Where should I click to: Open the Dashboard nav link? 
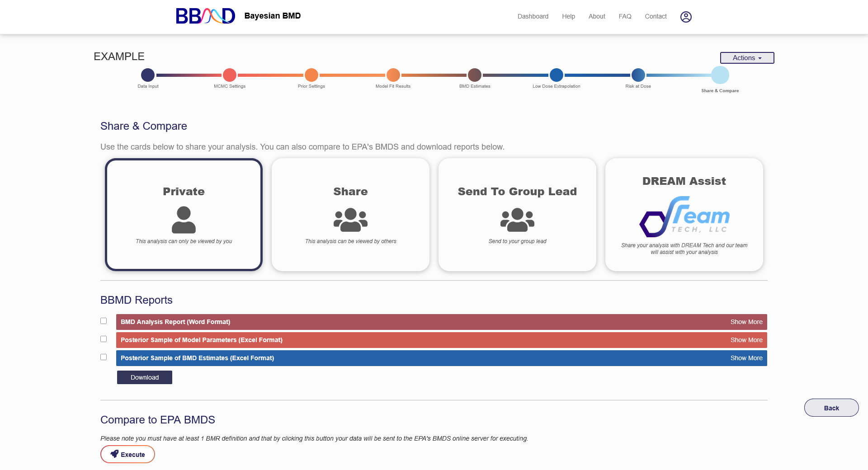(533, 16)
